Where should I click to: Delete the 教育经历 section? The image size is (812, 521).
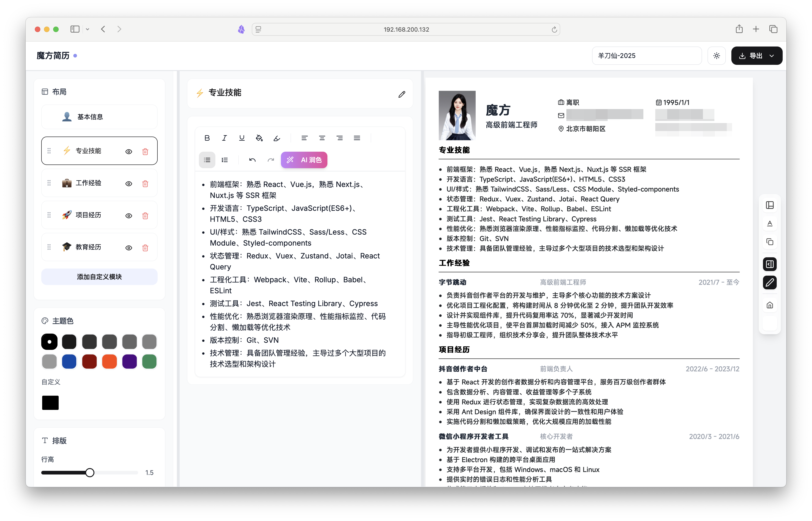click(x=145, y=248)
